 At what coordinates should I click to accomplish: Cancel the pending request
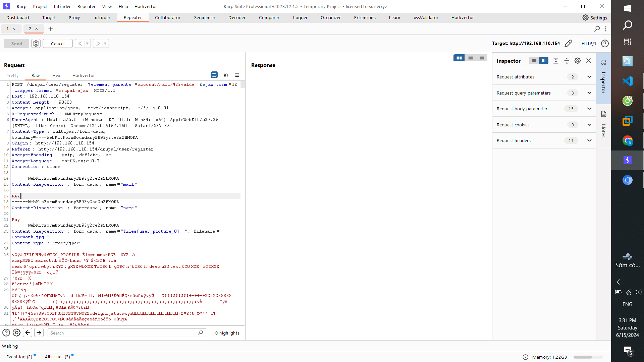tap(58, 44)
